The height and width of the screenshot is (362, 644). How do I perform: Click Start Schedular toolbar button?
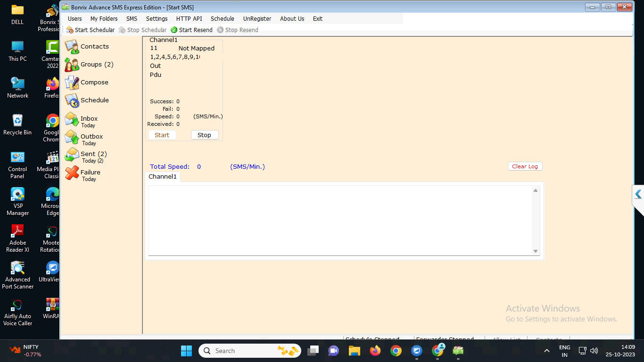point(91,30)
